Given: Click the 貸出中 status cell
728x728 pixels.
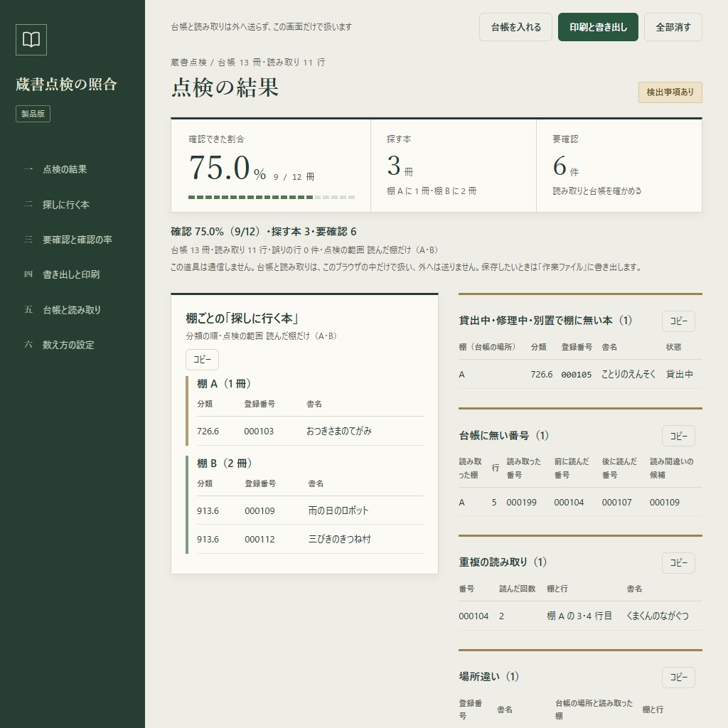Looking at the screenshot, I should pyautogui.click(x=679, y=374).
